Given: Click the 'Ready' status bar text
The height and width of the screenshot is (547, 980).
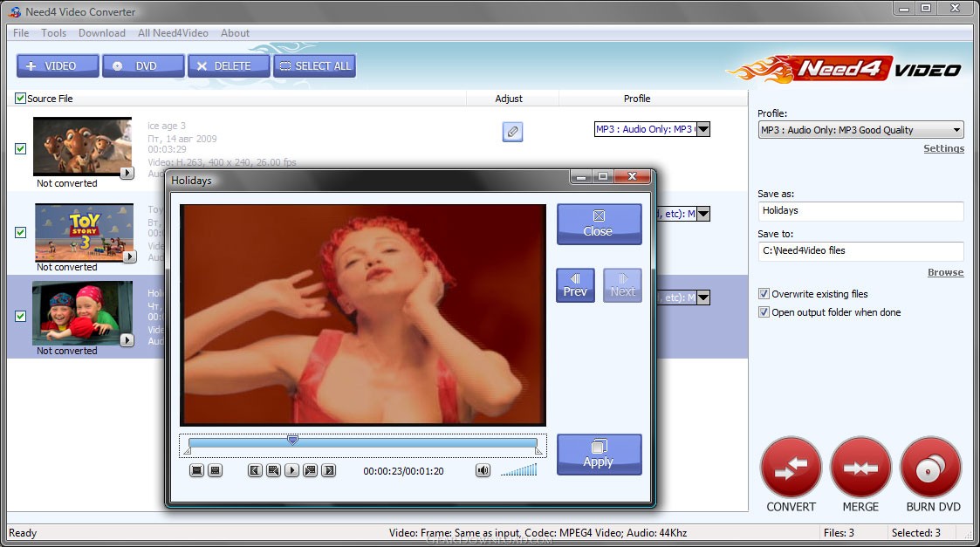Looking at the screenshot, I should point(23,533).
